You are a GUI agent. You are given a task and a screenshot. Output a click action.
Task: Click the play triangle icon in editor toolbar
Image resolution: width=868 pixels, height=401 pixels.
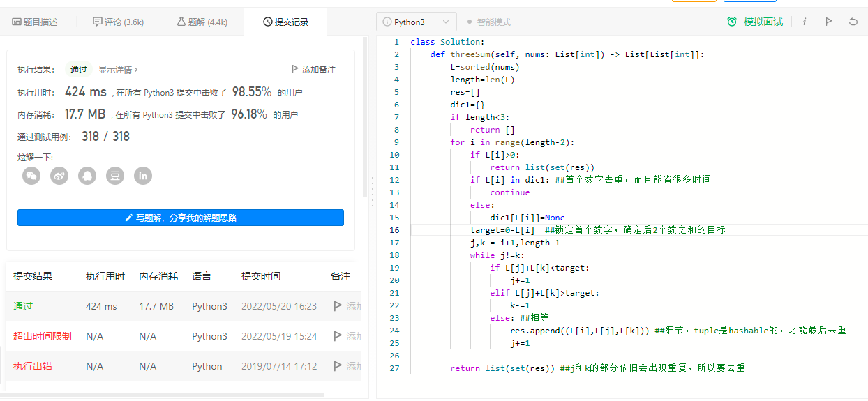coord(828,22)
